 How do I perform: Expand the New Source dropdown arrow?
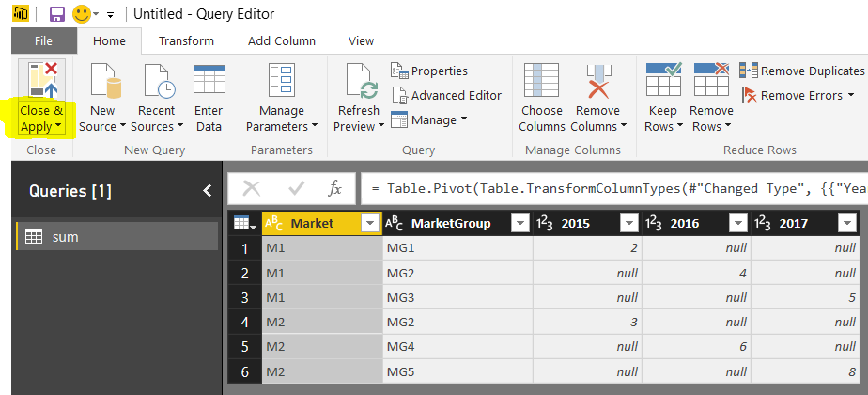(x=122, y=126)
